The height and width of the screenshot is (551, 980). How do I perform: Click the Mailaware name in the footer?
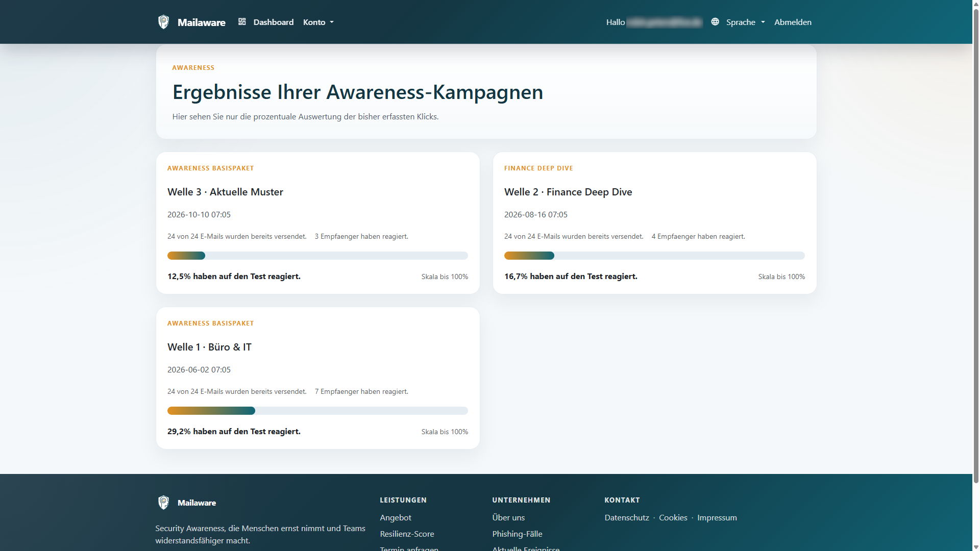[x=197, y=503]
